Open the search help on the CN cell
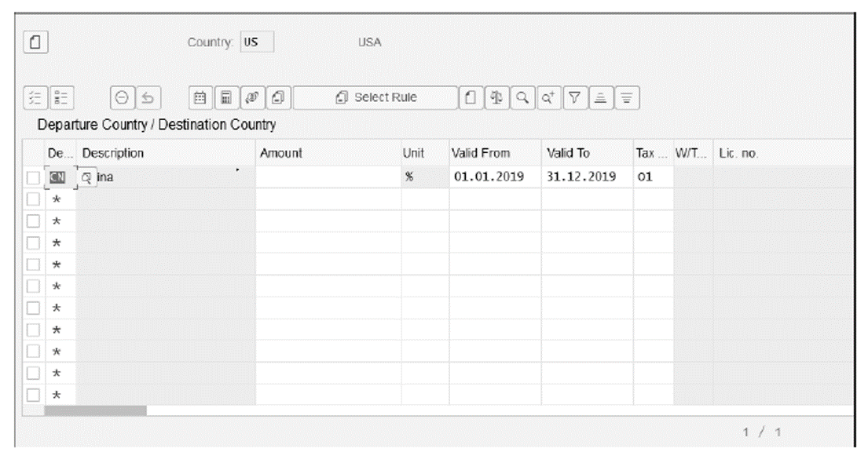Viewport: 868px width, 463px height. (x=87, y=176)
